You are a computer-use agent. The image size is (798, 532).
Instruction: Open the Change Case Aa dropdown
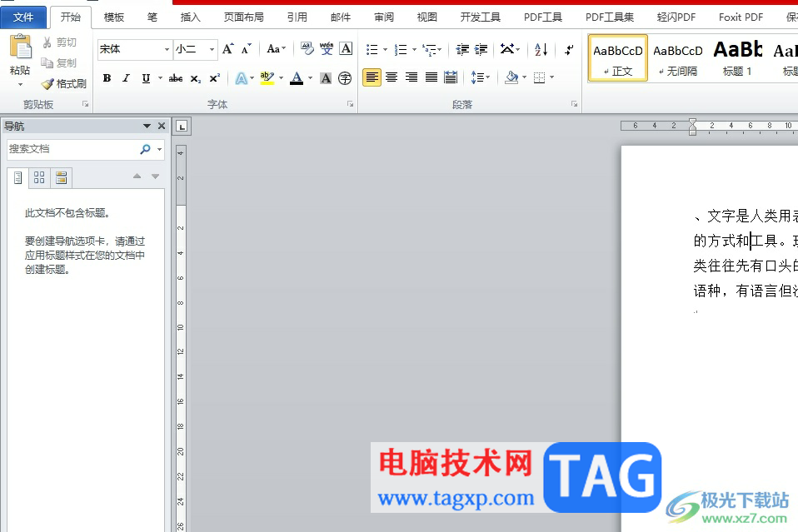tap(277, 49)
